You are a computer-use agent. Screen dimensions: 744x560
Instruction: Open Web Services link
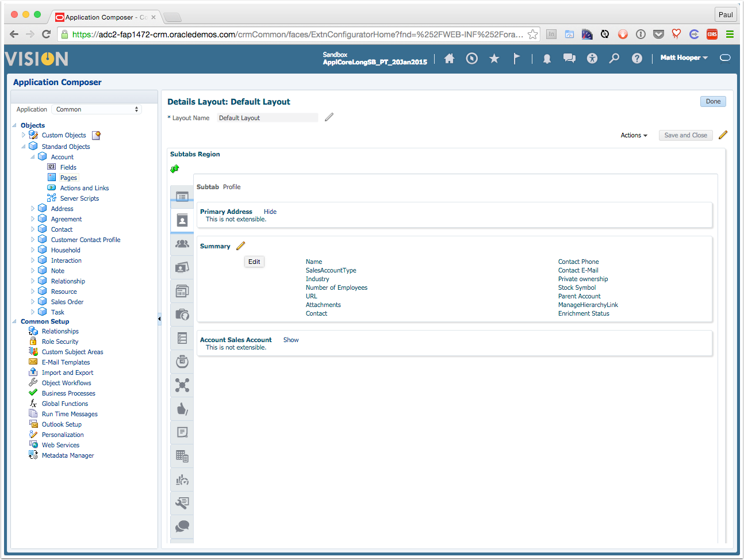(x=60, y=445)
